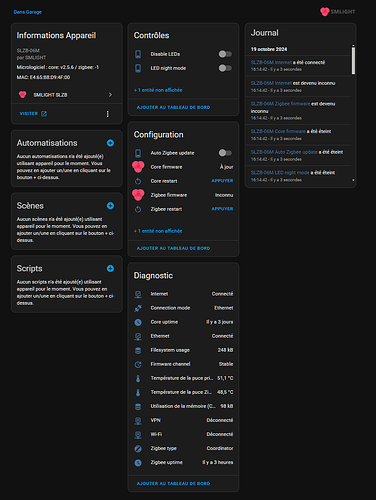Click the Firmware channel icon
The width and height of the screenshot is (376, 500).
click(x=138, y=364)
